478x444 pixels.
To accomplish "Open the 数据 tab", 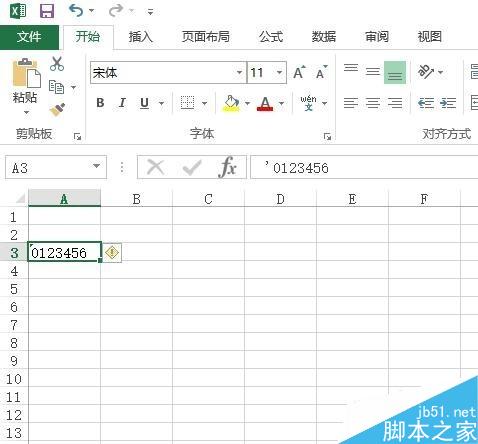I will click(x=324, y=37).
